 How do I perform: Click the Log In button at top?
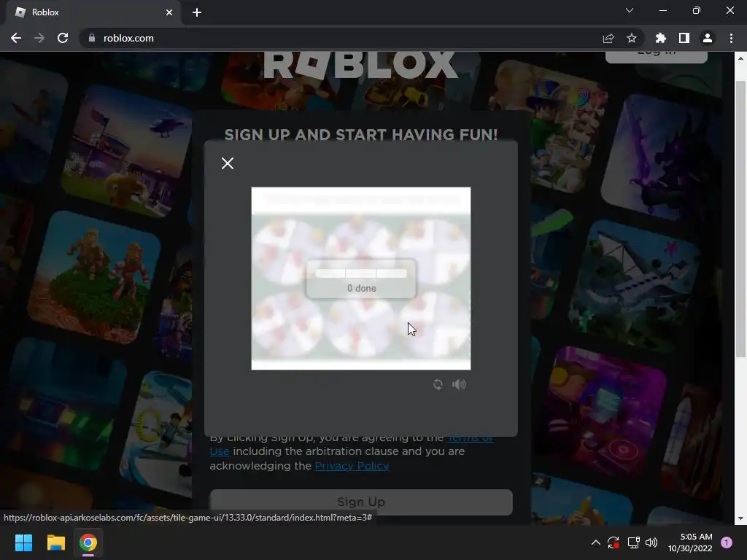[x=656, y=57]
